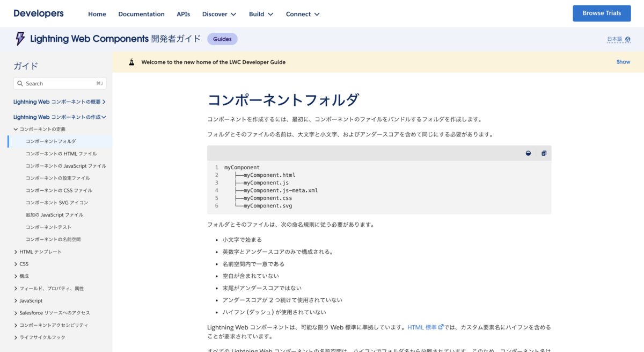
Task: Click the Lightning Web Components 開発者ガイド title
Action: pyautogui.click(x=115, y=39)
